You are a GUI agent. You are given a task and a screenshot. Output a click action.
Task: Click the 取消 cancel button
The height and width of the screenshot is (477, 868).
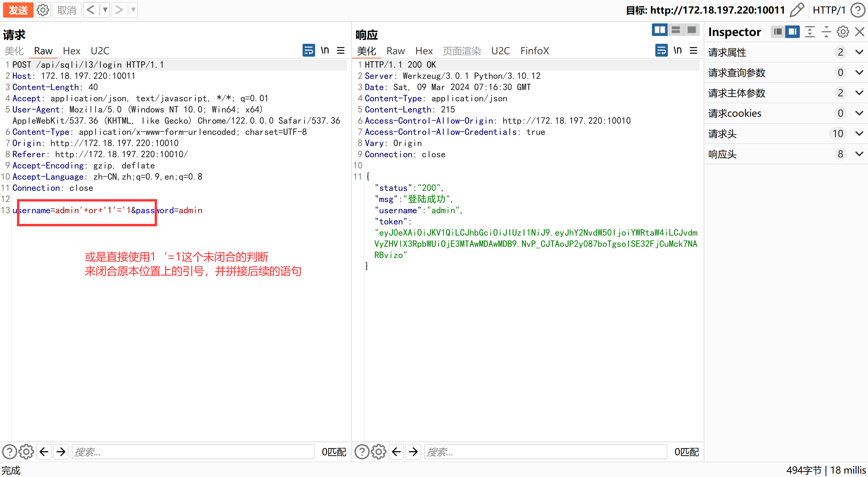click(x=66, y=10)
